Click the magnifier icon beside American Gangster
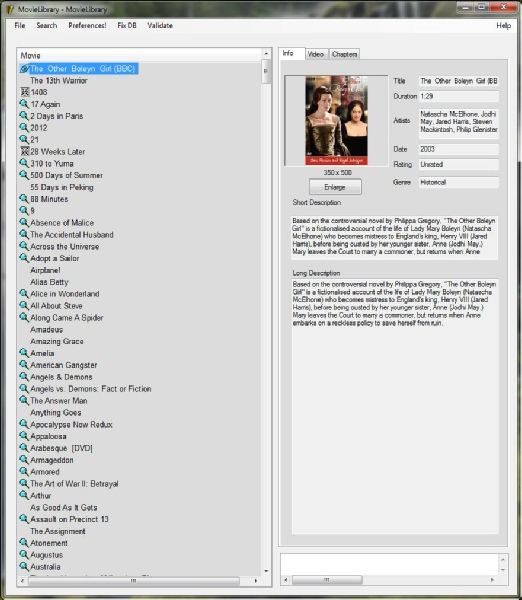 point(24,365)
